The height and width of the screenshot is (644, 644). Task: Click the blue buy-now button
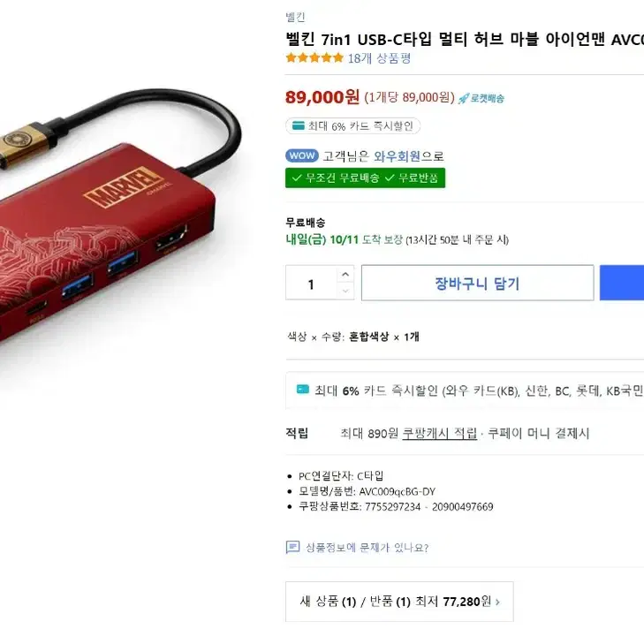point(621,283)
